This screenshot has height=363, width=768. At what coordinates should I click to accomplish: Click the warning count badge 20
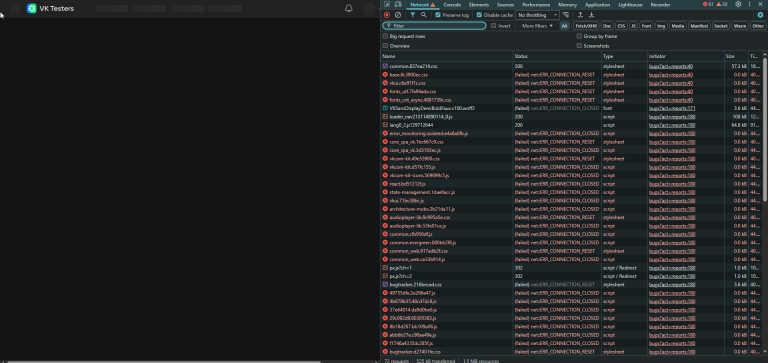721,4
